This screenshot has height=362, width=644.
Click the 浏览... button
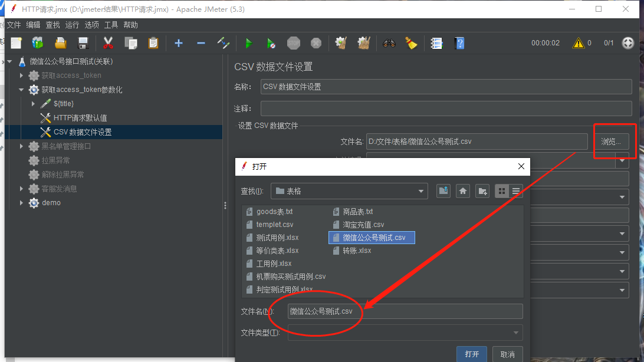tap(611, 141)
